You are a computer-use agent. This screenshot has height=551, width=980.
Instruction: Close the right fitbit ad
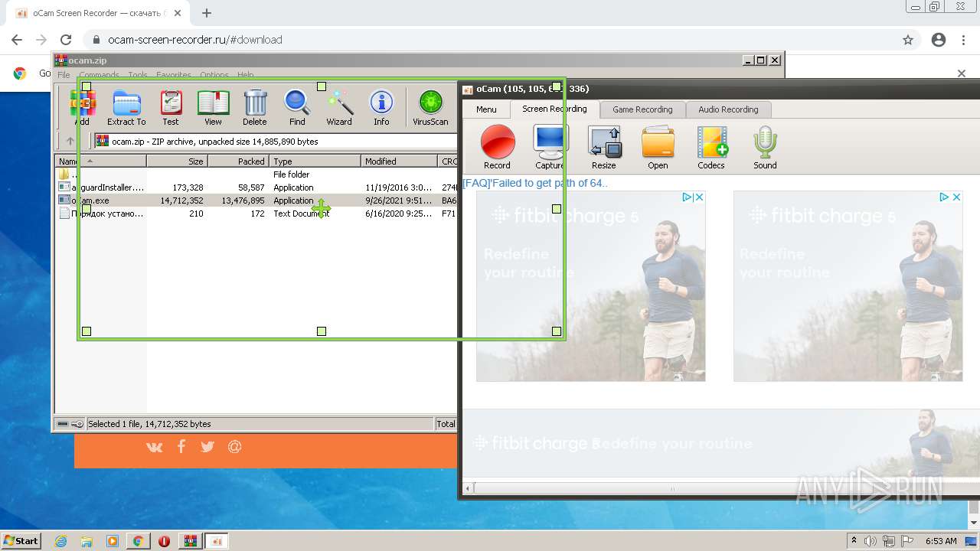pyautogui.click(x=956, y=197)
